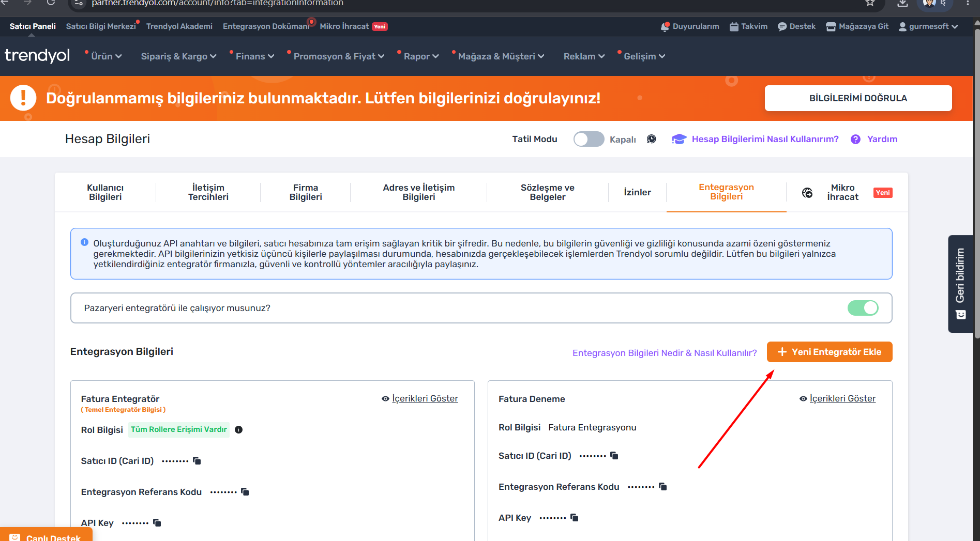
Task: Click the Destek chat icon
Action: point(782,27)
